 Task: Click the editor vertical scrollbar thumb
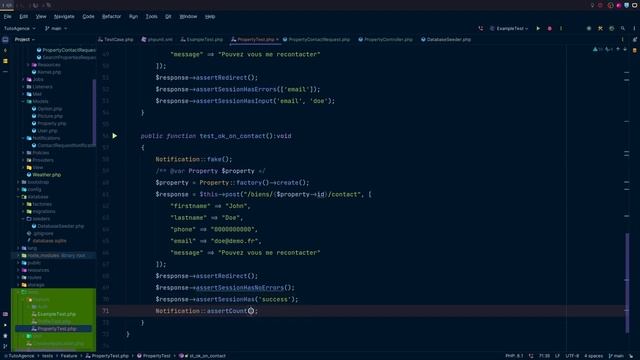pyautogui.click(x=627, y=282)
